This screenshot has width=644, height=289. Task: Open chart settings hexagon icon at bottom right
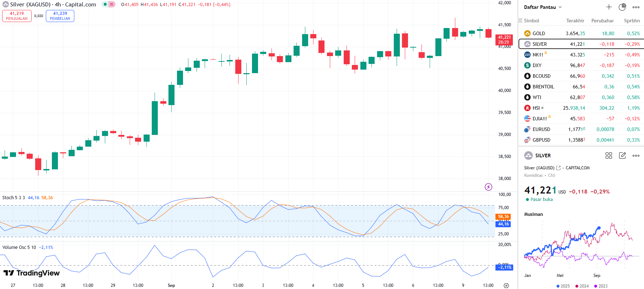click(506, 285)
